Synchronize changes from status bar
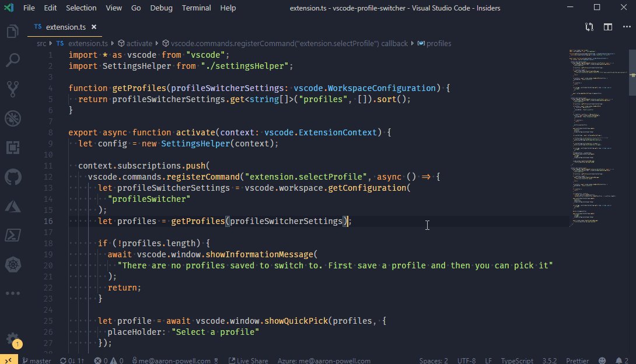636x364 pixels. click(x=72, y=360)
